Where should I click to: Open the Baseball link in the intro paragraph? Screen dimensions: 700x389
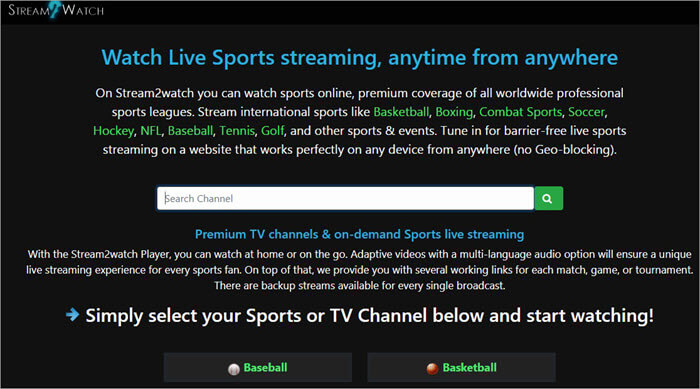pos(190,131)
